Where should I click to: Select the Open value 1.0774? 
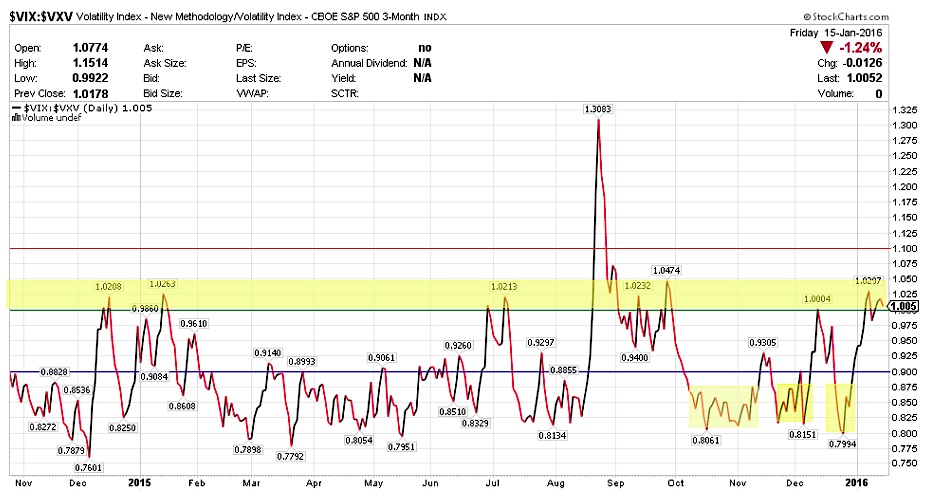point(90,48)
